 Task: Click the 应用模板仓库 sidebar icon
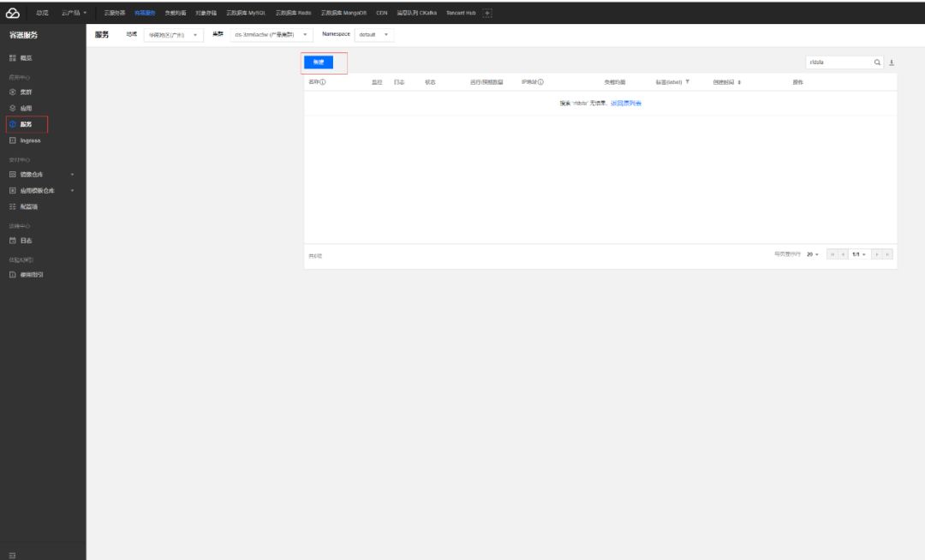click(13, 191)
